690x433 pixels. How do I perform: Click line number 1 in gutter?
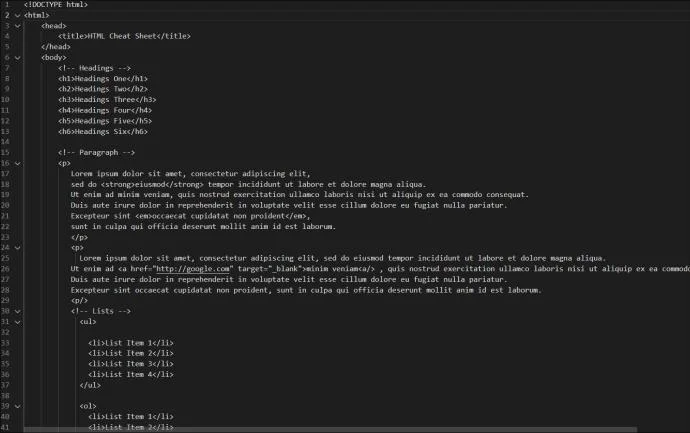click(6, 5)
